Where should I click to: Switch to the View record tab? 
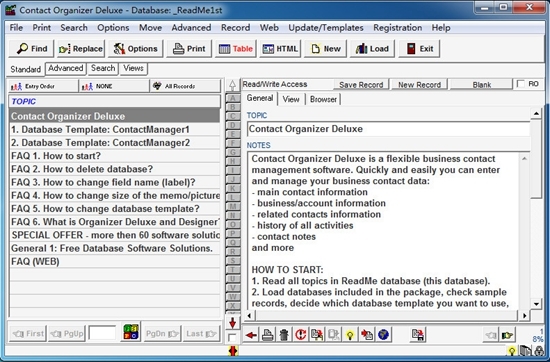291,99
